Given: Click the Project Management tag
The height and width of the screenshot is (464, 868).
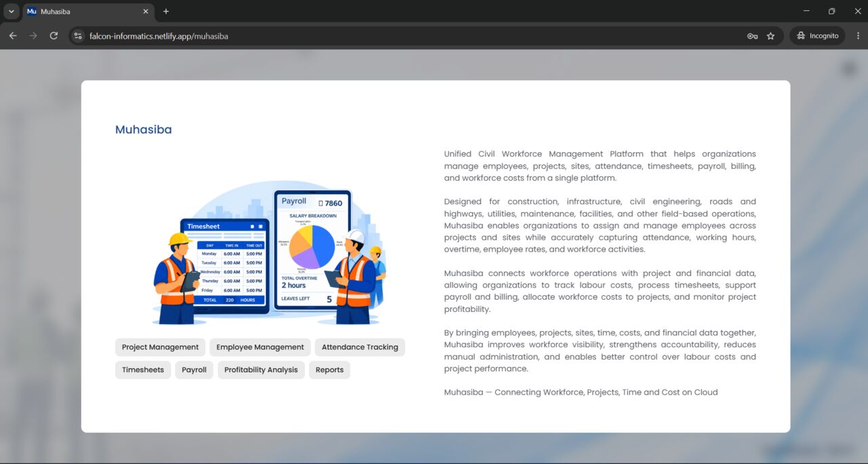Looking at the screenshot, I should [160, 347].
